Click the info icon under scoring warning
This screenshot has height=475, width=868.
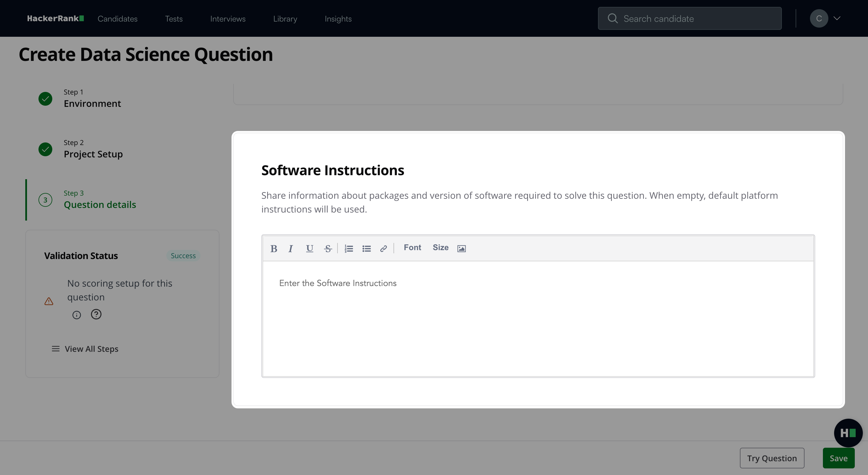76,315
